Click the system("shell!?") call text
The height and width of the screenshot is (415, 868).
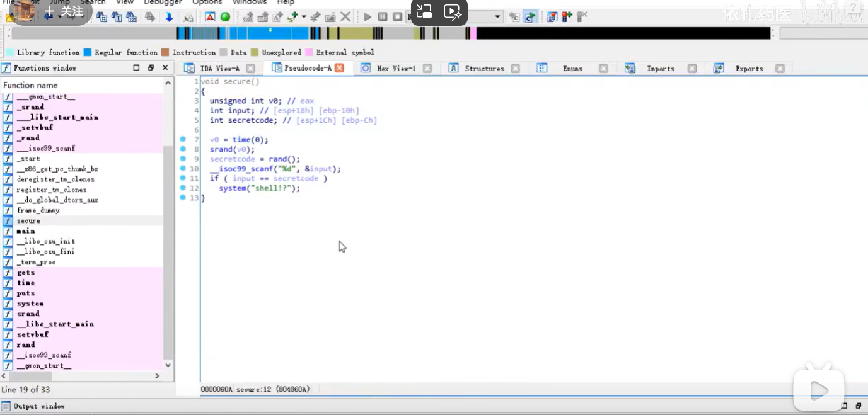(260, 188)
